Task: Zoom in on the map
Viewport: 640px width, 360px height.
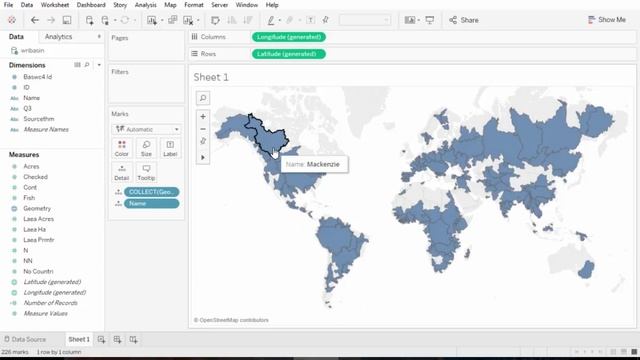Action: tap(203, 117)
